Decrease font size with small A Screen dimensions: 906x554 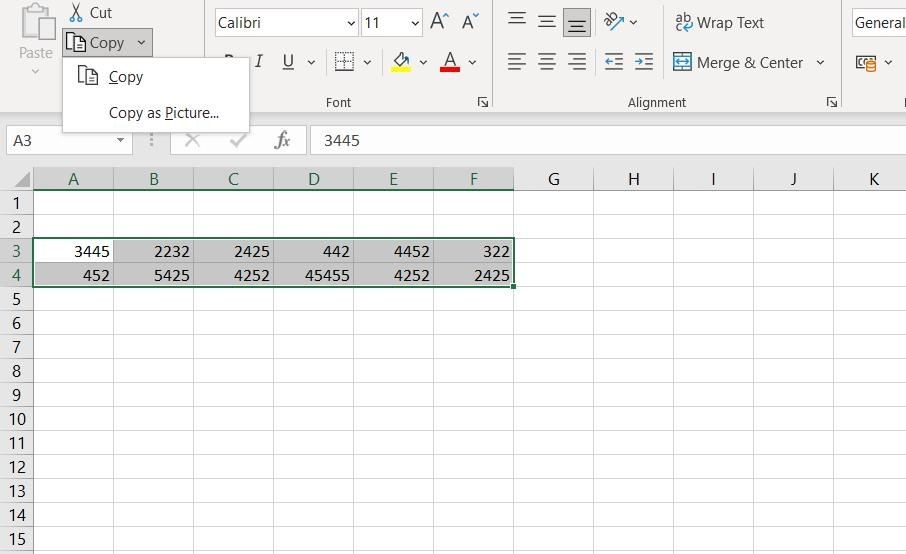(470, 22)
